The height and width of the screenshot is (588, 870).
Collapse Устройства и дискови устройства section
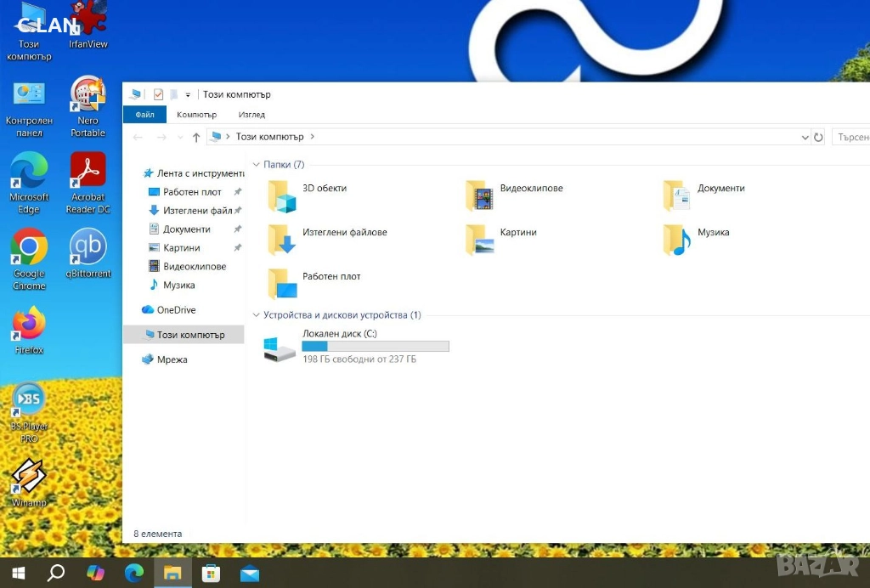pos(257,315)
